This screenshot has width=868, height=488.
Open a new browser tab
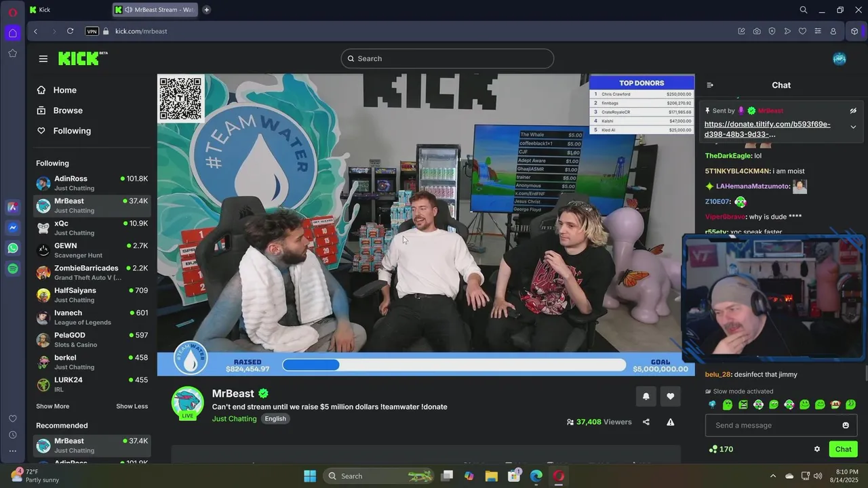click(x=207, y=9)
